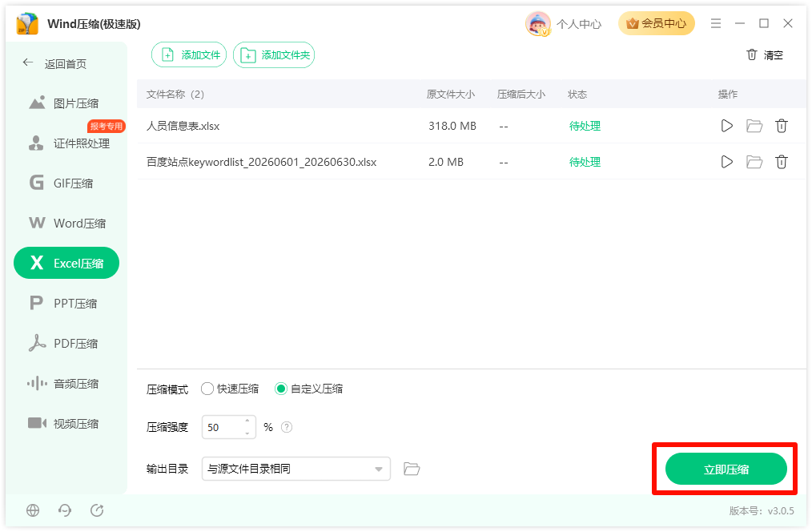Increase compression strength with up arrow
This screenshot has height=532, width=812.
click(x=247, y=421)
